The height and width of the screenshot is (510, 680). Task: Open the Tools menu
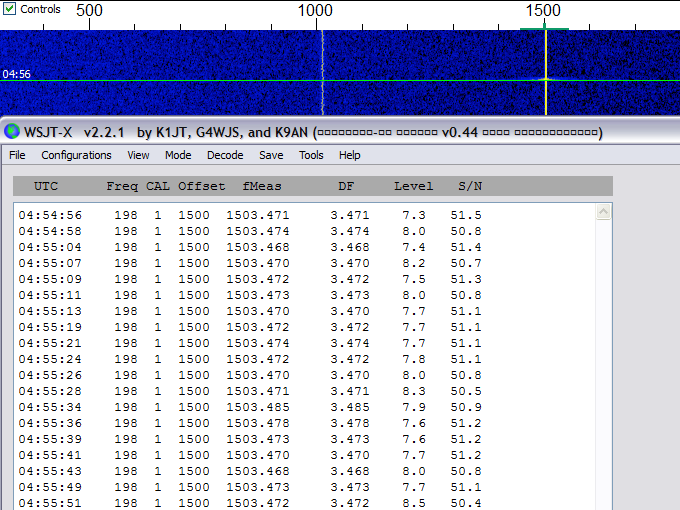[x=311, y=155]
